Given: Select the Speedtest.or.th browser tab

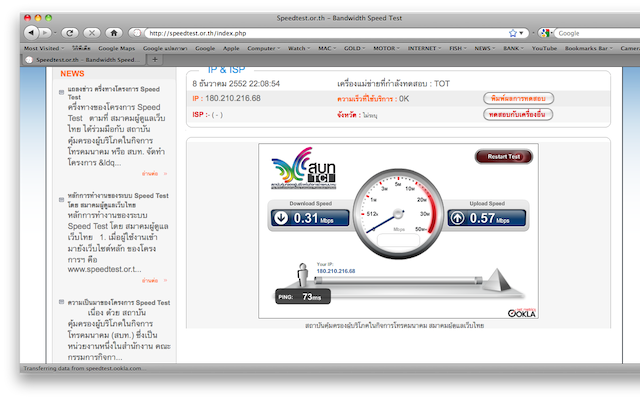Looking at the screenshot, I should click(83, 60).
